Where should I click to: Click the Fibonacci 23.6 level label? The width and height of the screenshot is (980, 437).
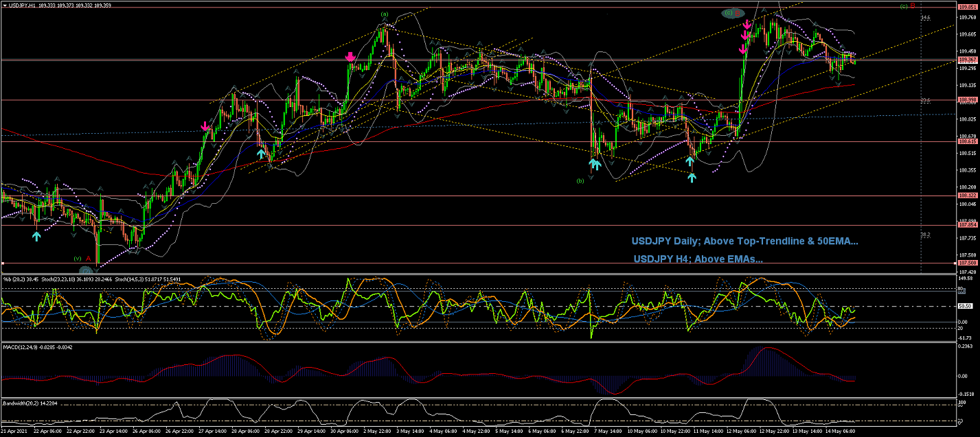point(926,101)
